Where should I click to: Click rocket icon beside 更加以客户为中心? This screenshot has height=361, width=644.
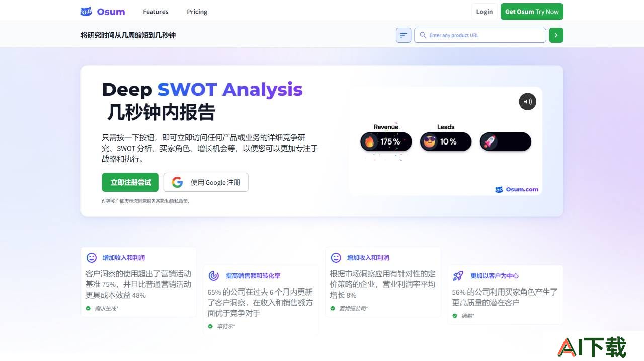click(x=458, y=276)
